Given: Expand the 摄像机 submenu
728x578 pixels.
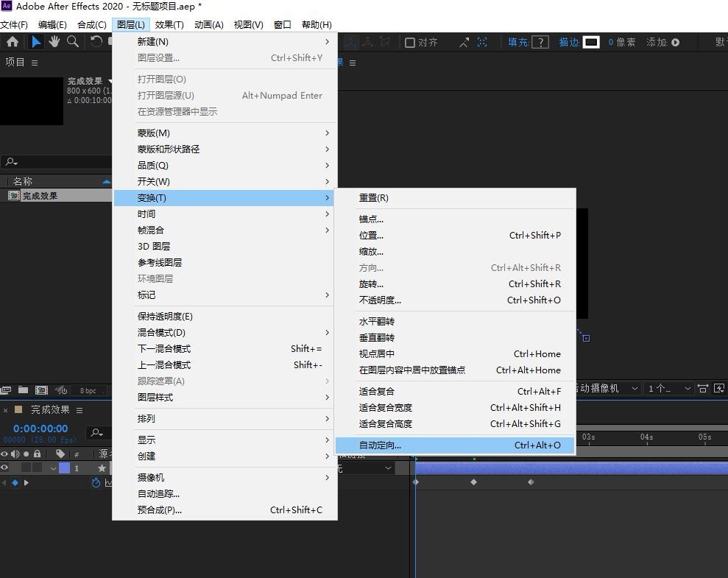Looking at the screenshot, I should 226,478.
